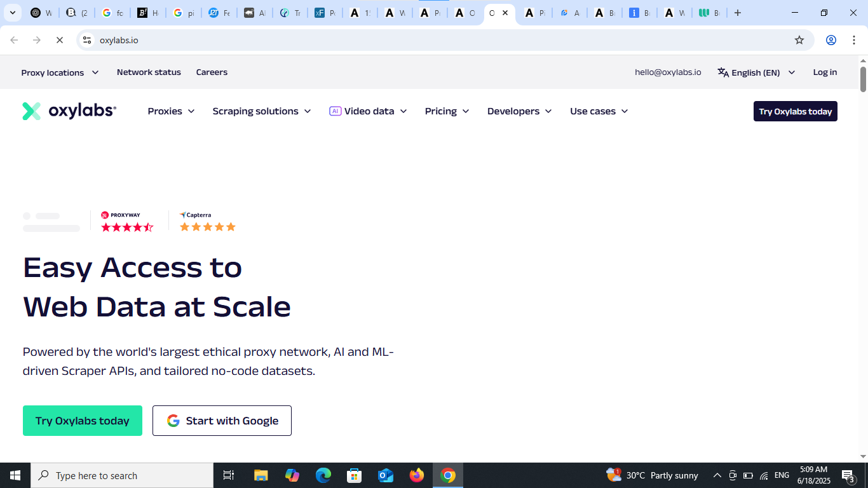Launch Microsoft Edge from the taskbar

click(x=323, y=475)
